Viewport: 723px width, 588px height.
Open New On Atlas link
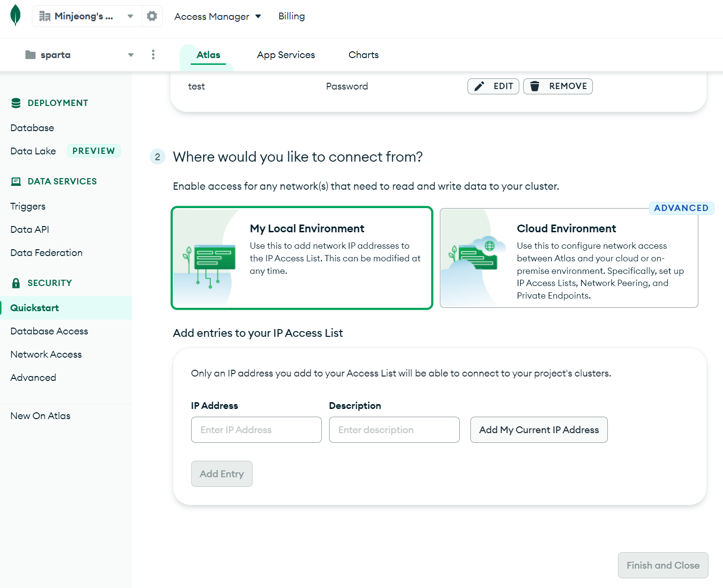(41, 416)
